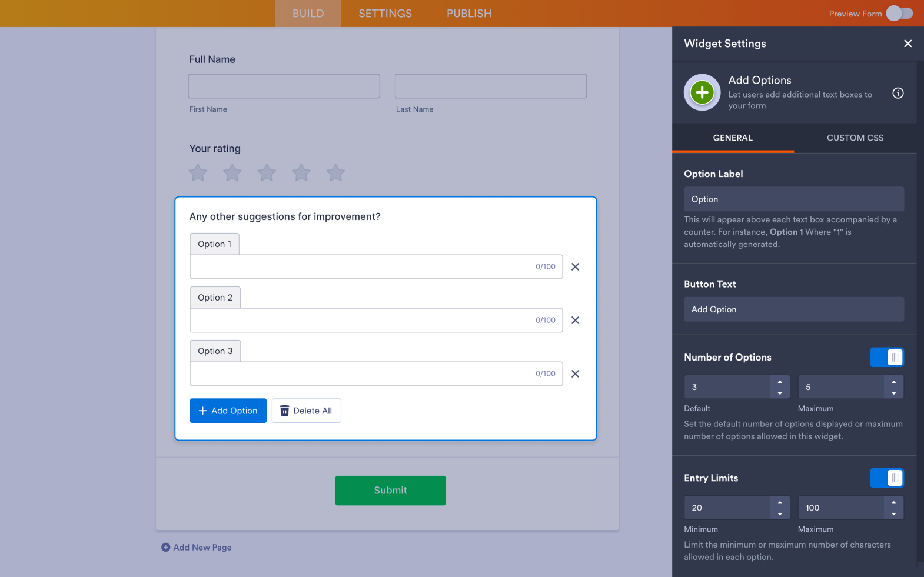Open the SETTINGS tab
The width and height of the screenshot is (924, 577).
[x=385, y=14]
